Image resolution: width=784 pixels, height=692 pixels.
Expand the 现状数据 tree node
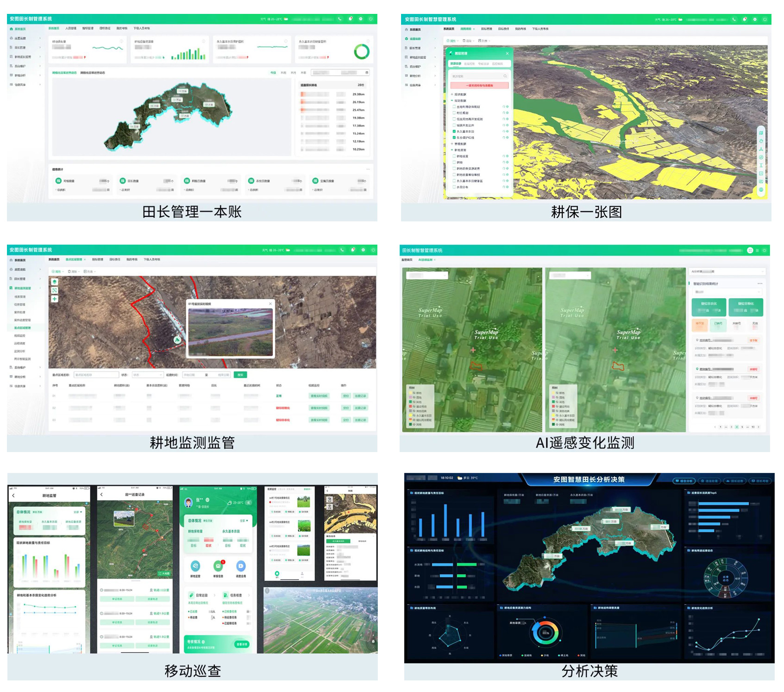click(x=452, y=94)
